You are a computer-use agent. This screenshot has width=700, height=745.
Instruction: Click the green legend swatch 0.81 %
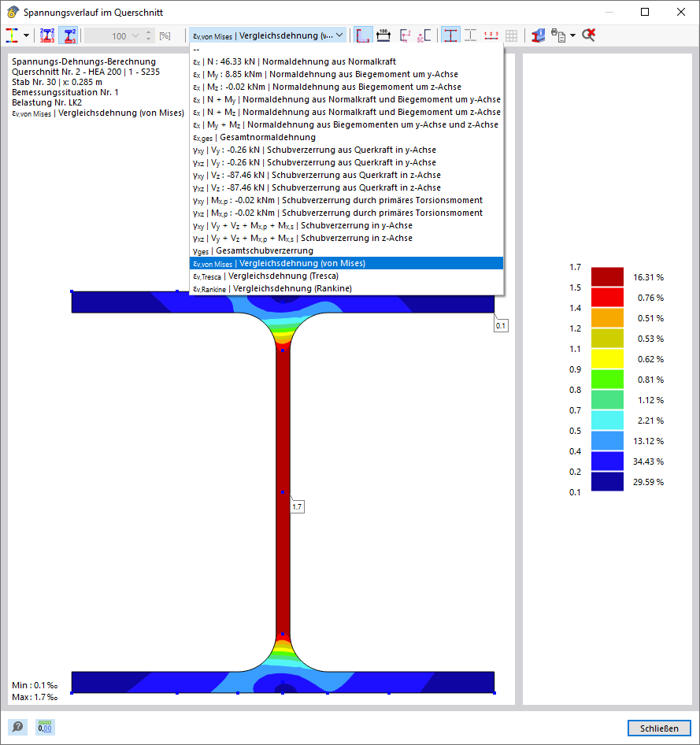607,379
